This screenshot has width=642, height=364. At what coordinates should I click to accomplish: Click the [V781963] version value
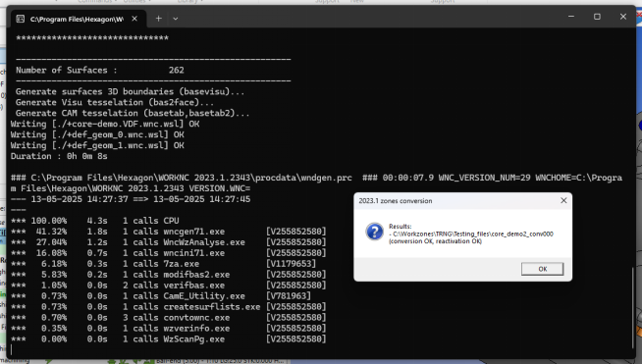point(289,296)
